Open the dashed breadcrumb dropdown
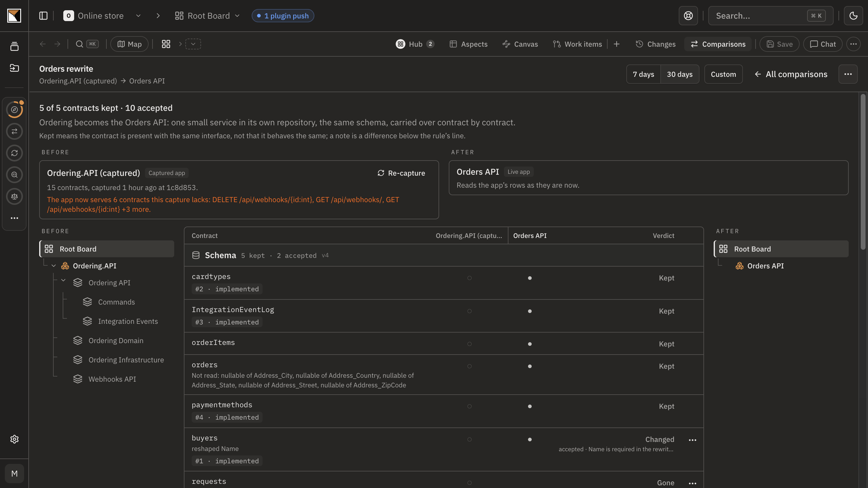 [193, 44]
